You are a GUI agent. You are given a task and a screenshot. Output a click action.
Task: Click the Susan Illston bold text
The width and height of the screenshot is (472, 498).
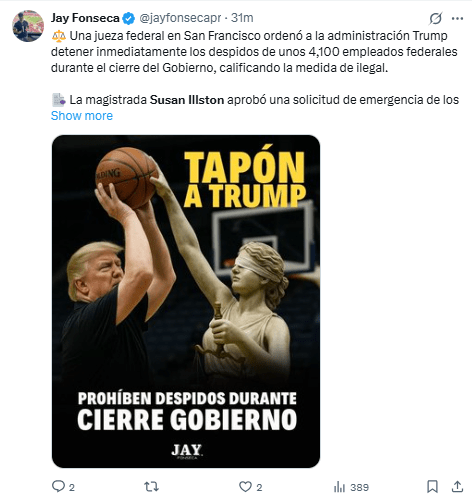(x=187, y=100)
